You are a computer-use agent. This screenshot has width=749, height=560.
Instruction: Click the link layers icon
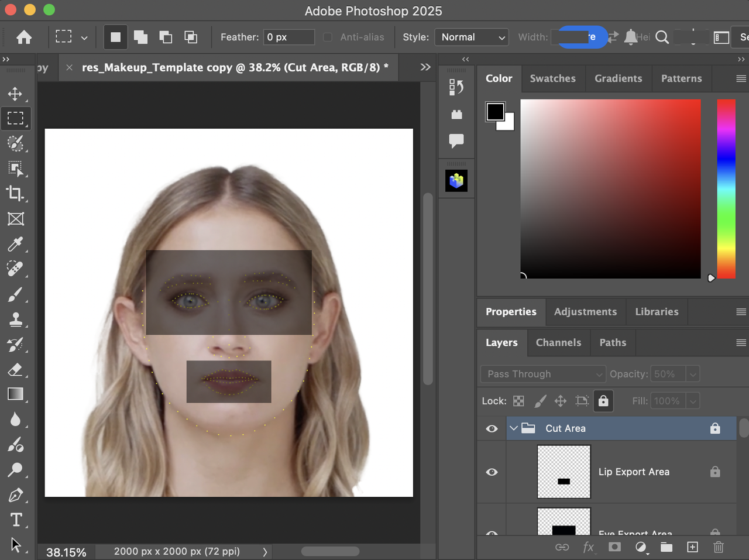click(562, 547)
